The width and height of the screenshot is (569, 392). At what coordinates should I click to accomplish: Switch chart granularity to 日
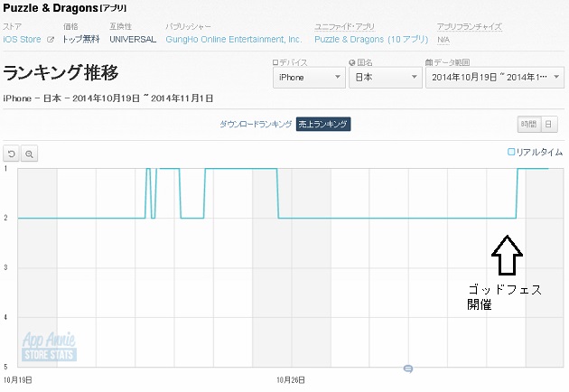pos(549,124)
